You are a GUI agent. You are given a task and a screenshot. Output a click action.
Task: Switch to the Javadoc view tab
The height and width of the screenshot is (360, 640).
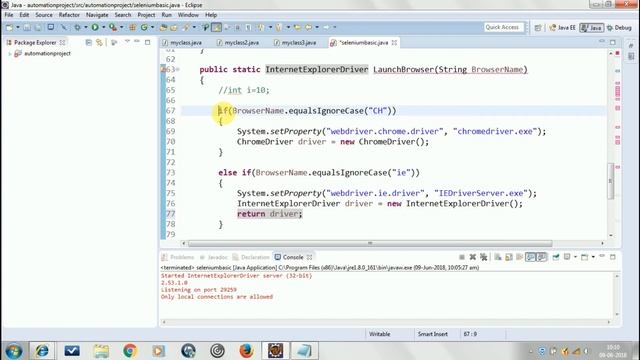coord(214,257)
